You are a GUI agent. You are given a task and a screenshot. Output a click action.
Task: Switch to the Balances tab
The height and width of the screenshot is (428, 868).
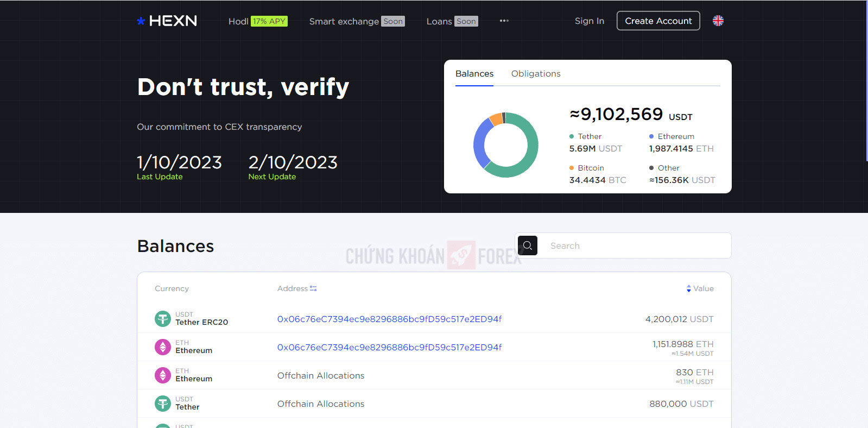pyautogui.click(x=474, y=73)
